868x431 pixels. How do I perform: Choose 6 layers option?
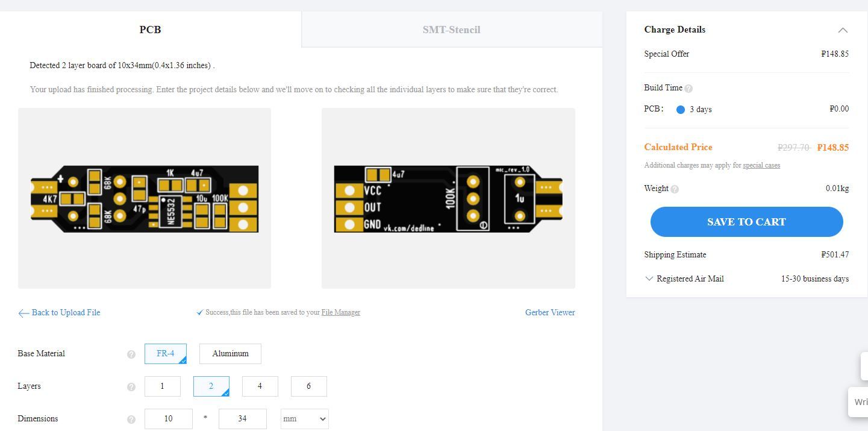pos(309,386)
